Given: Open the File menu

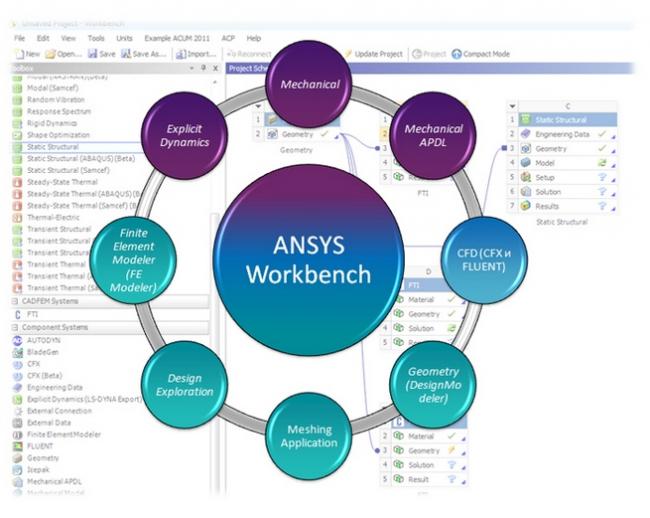Looking at the screenshot, I should [19, 38].
